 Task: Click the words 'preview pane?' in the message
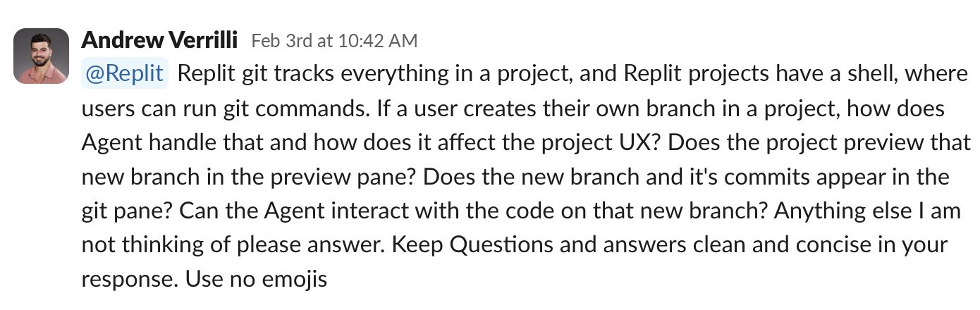pos(321,178)
